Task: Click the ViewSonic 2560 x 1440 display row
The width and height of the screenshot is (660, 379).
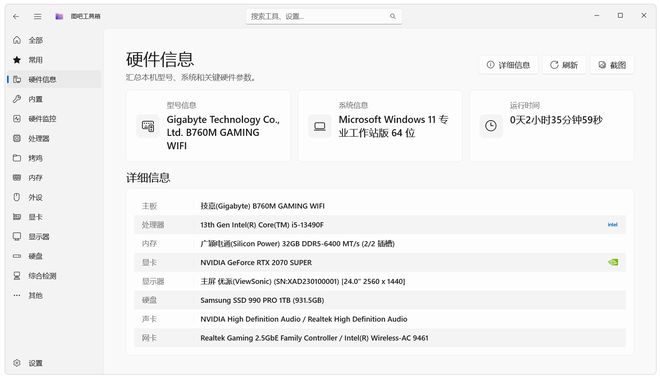Action: click(x=380, y=281)
